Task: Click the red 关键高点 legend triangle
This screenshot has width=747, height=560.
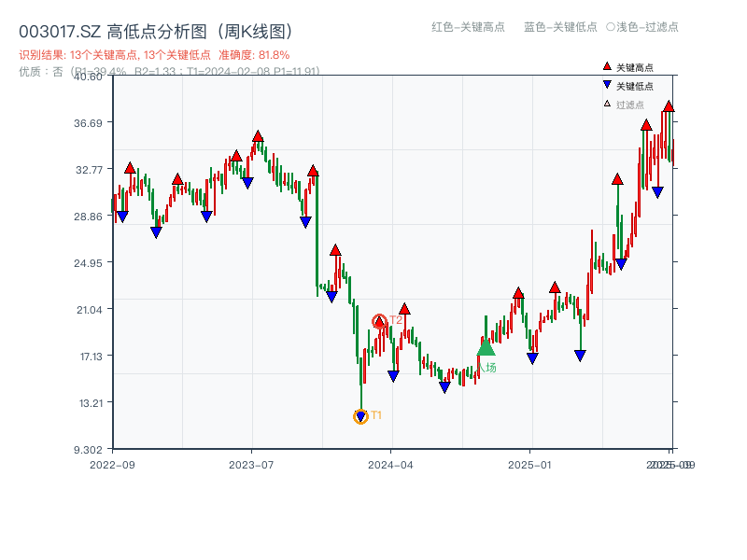Action: pos(607,66)
